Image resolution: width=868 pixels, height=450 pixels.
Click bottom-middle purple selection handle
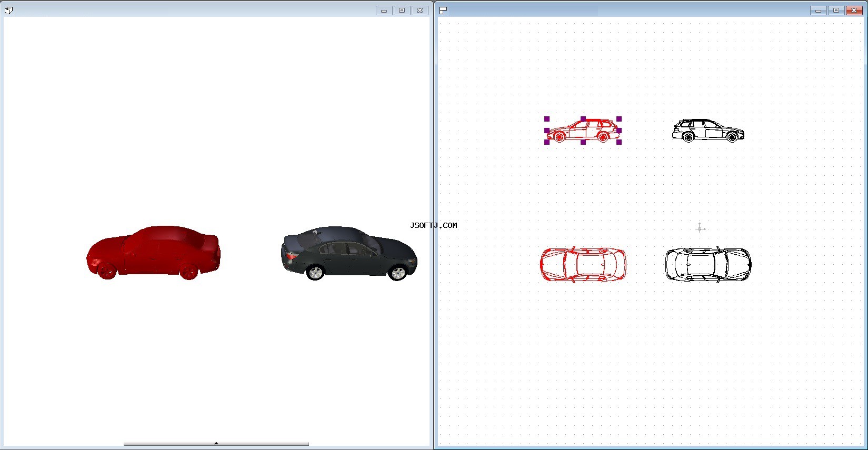[x=583, y=142]
